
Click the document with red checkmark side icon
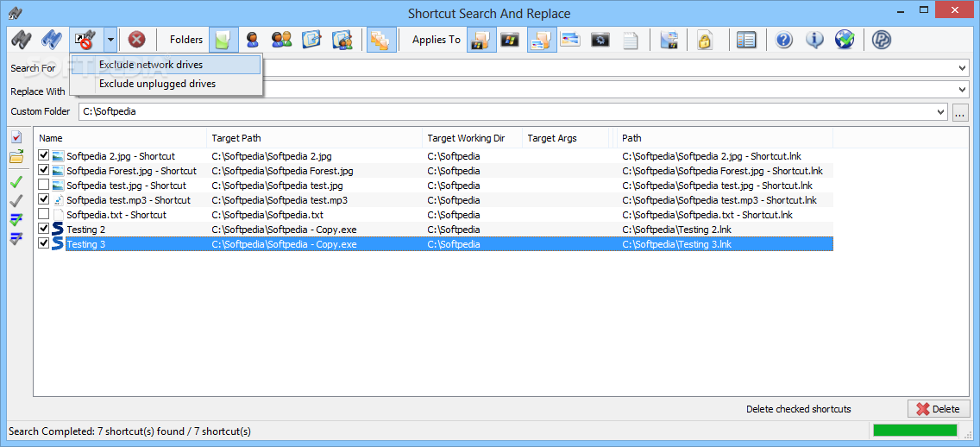coord(16,137)
